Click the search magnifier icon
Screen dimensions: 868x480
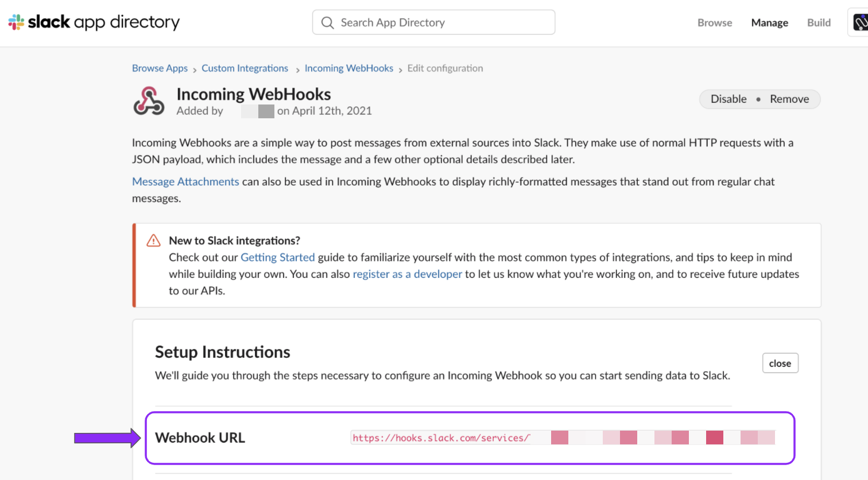pyautogui.click(x=327, y=22)
